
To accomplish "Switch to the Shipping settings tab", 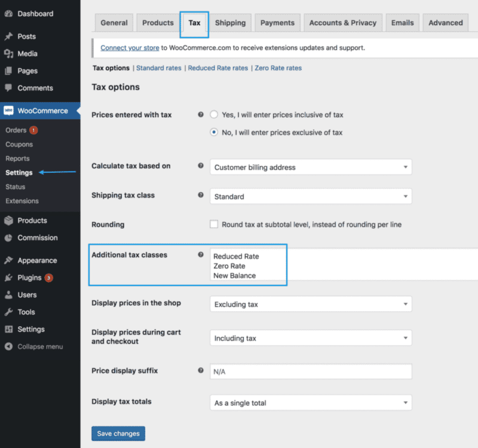I will pos(231,22).
